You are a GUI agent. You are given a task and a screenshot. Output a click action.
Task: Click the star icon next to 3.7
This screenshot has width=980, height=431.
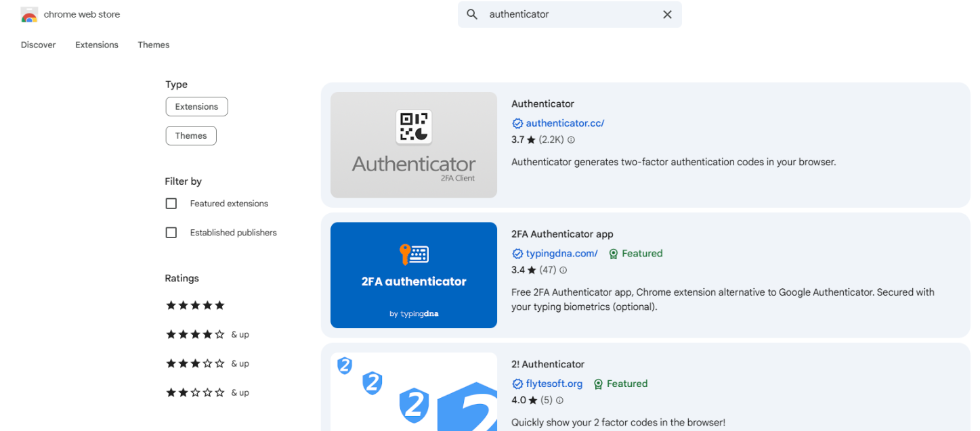point(532,140)
